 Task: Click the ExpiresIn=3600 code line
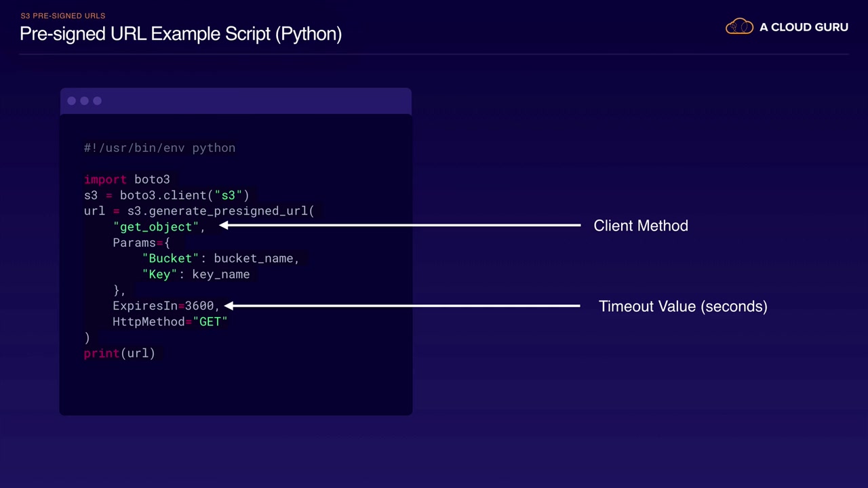click(x=163, y=306)
